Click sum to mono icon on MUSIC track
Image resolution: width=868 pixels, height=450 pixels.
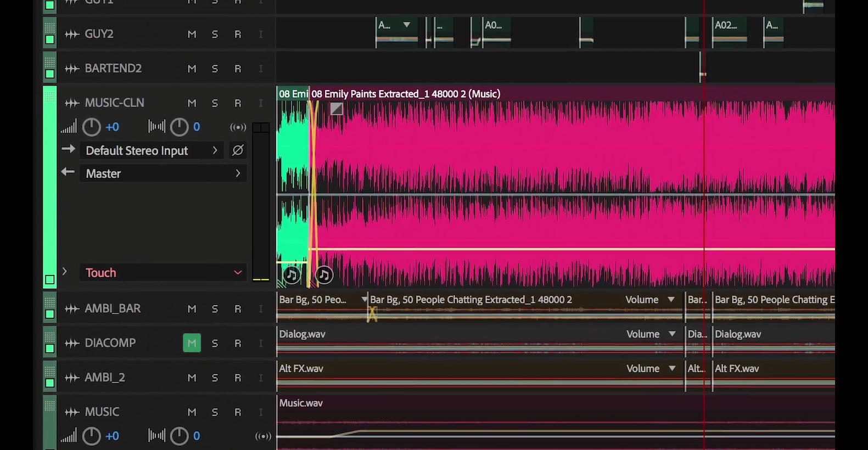pos(263,436)
